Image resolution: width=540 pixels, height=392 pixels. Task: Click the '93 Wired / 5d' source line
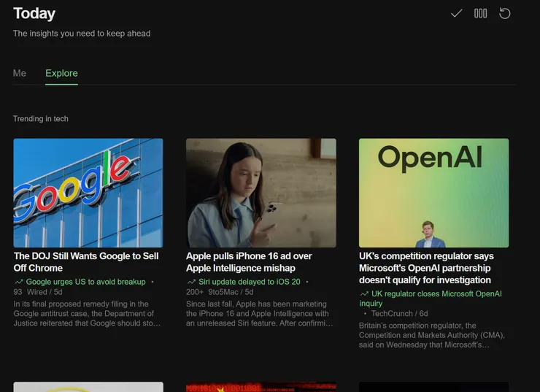pyautogui.click(x=38, y=292)
